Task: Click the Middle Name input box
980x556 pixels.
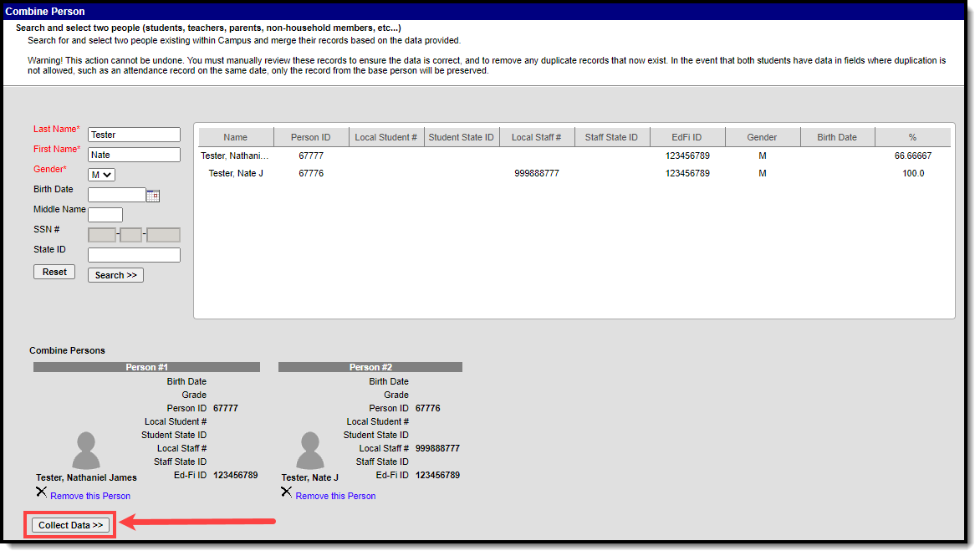Action: (x=105, y=215)
